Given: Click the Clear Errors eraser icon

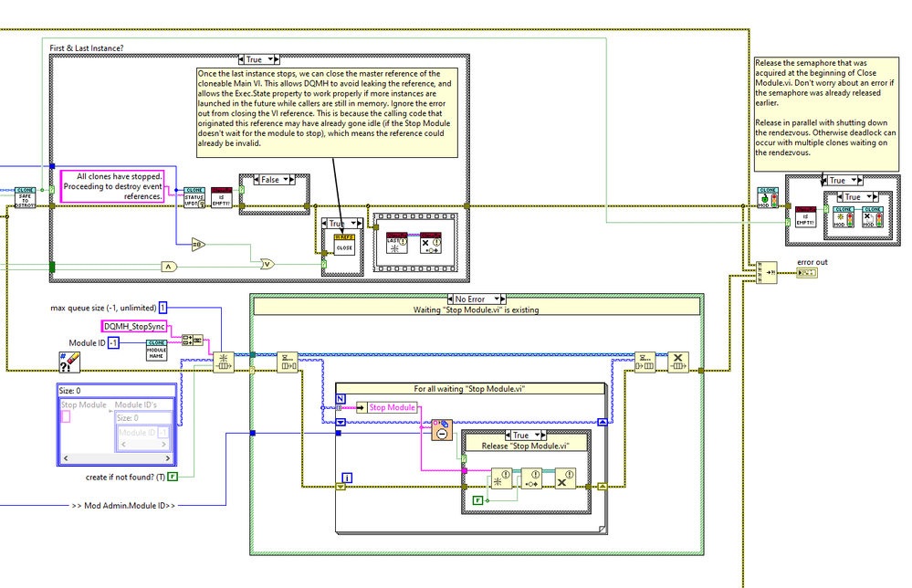Looking at the screenshot, I should click(69, 362).
